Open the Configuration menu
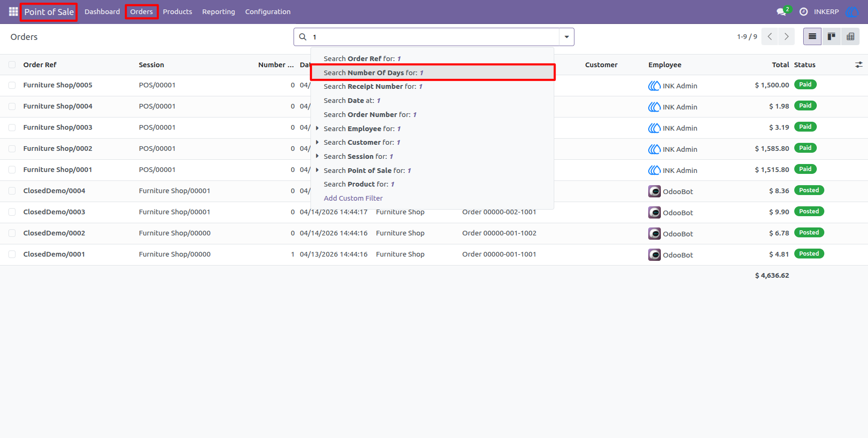Viewport: 868px width, 438px height. tap(268, 12)
